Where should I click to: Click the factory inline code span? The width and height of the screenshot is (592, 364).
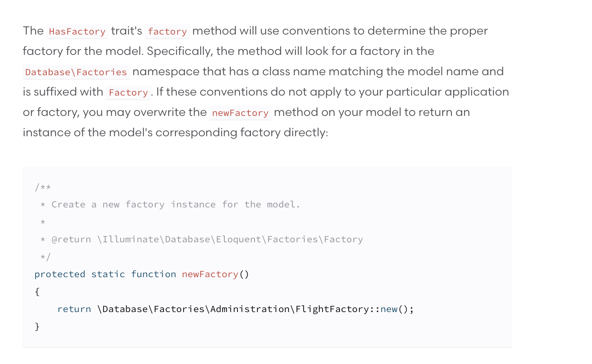167,32
